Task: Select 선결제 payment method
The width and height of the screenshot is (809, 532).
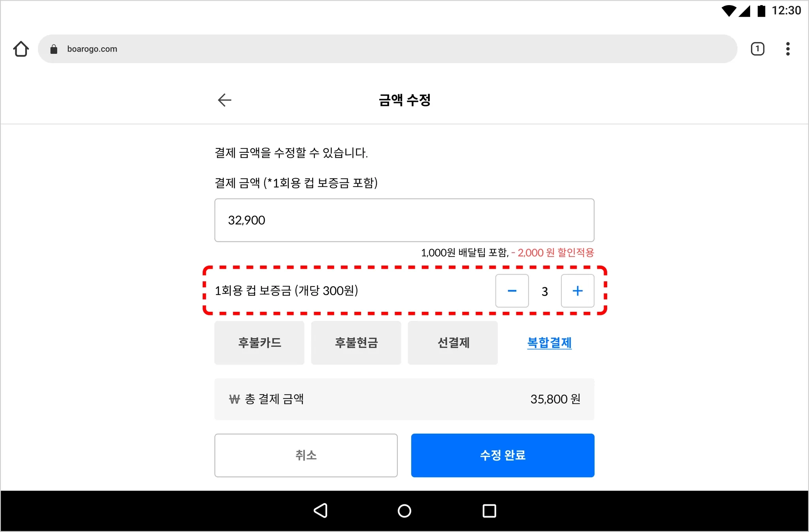Action: (453, 343)
